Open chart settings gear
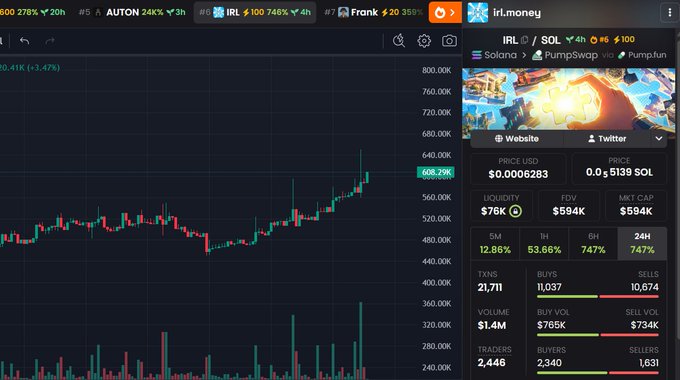 [x=424, y=41]
